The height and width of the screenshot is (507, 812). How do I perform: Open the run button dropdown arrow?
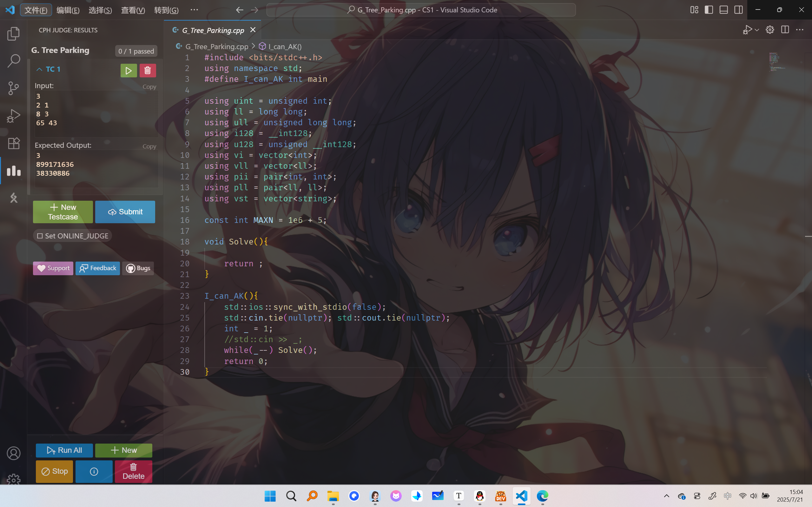tap(757, 30)
